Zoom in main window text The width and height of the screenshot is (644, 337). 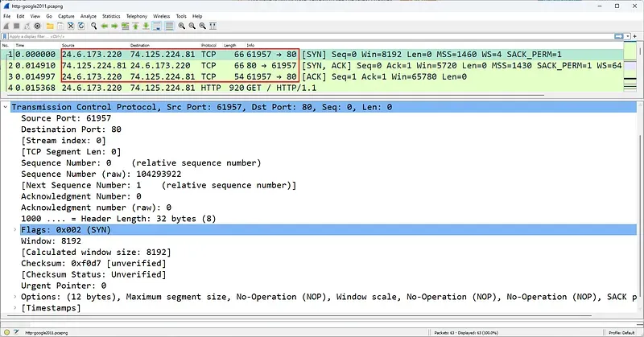[182, 26]
